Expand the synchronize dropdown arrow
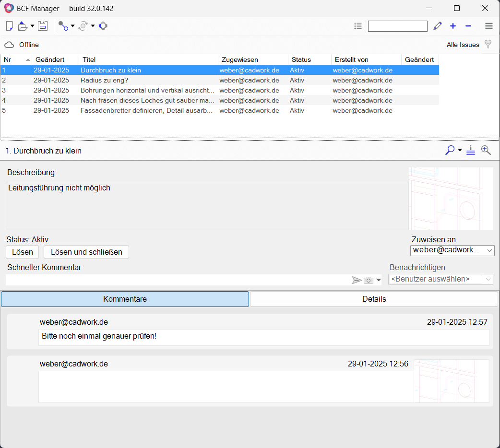The height and width of the screenshot is (448, 500). pyautogui.click(x=93, y=26)
